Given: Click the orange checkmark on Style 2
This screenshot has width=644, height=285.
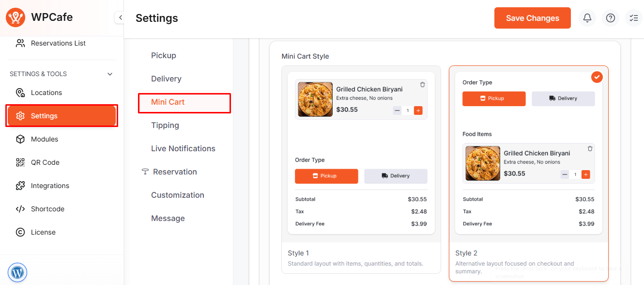Looking at the screenshot, I should pyautogui.click(x=597, y=77).
